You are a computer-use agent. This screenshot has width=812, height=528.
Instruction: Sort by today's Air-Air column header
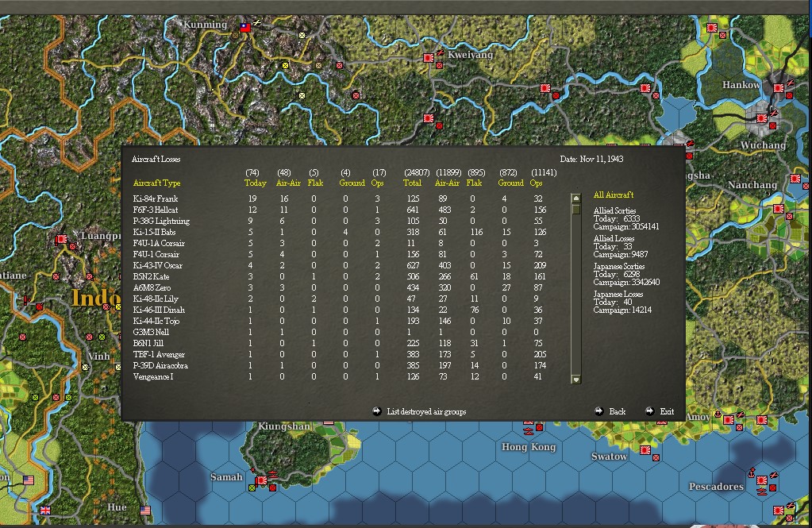point(288,183)
